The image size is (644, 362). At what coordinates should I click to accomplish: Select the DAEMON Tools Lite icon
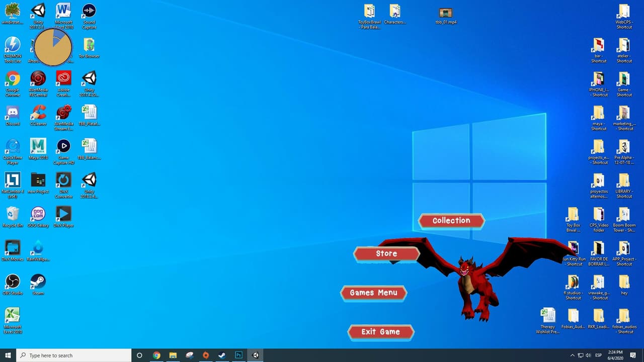click(12, 49)
